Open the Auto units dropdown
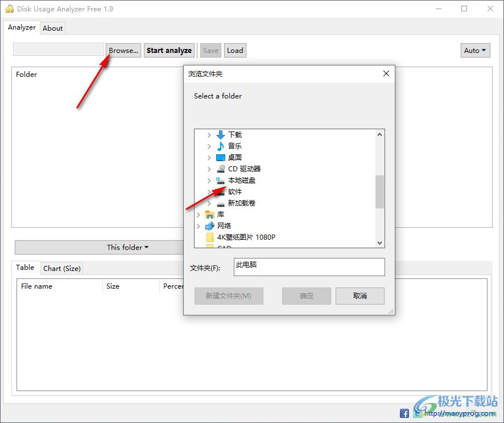This screenshot has height=423, width=504. [475, 51]
